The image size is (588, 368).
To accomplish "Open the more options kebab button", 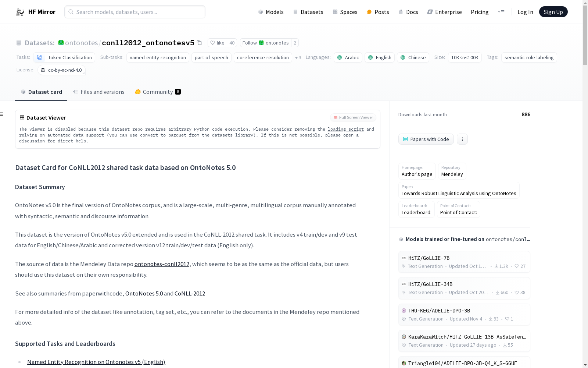I will coord(462,139).
